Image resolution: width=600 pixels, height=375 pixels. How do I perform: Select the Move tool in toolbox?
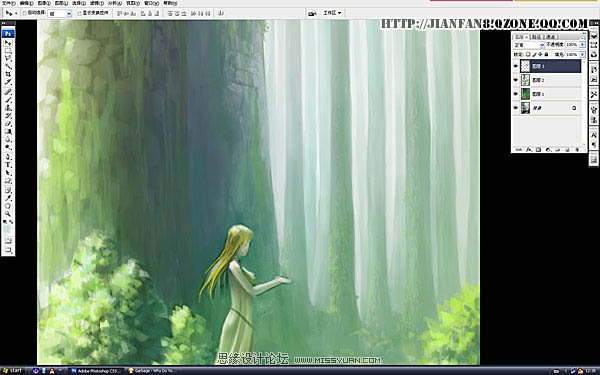coord(8,43)
